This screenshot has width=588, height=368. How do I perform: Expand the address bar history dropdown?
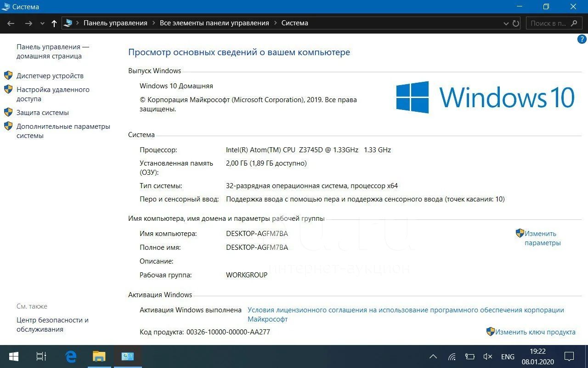506,23
